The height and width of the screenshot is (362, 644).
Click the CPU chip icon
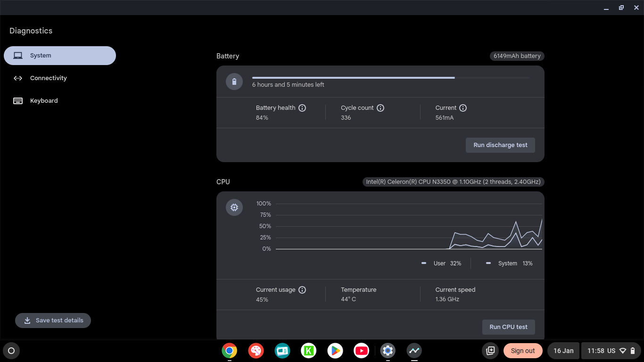[x=234, y=207]
